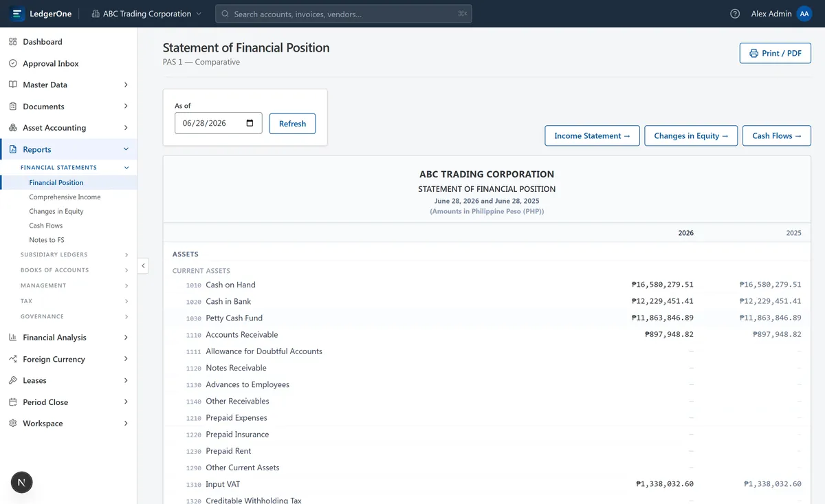Click 2026 amount ₱897,948.82
The width and height of the screenshot is (825, 504).
[x=669, y=335]
